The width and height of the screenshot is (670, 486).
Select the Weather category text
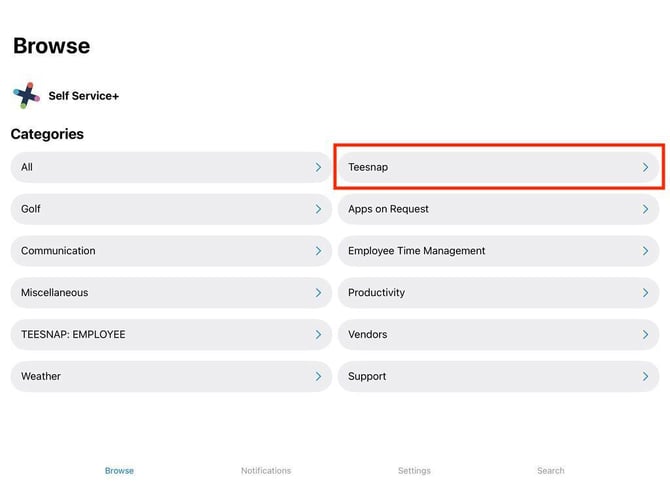41,376
